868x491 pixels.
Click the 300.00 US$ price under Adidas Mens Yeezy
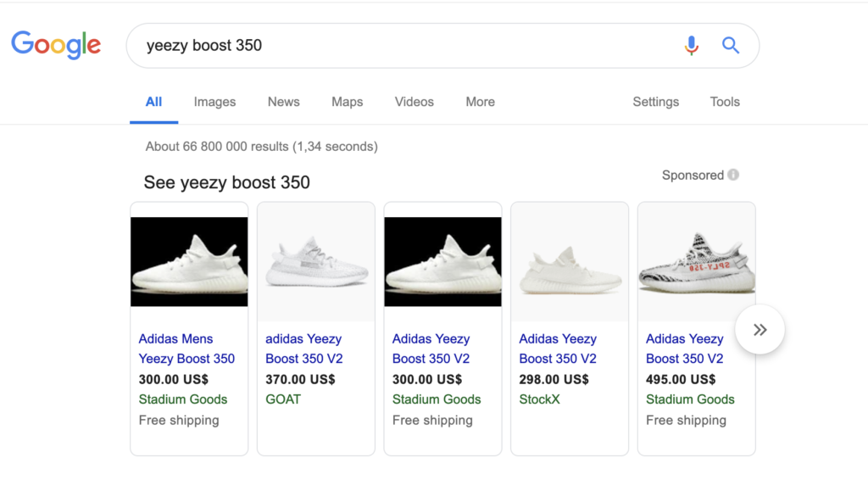pos(173,380)
